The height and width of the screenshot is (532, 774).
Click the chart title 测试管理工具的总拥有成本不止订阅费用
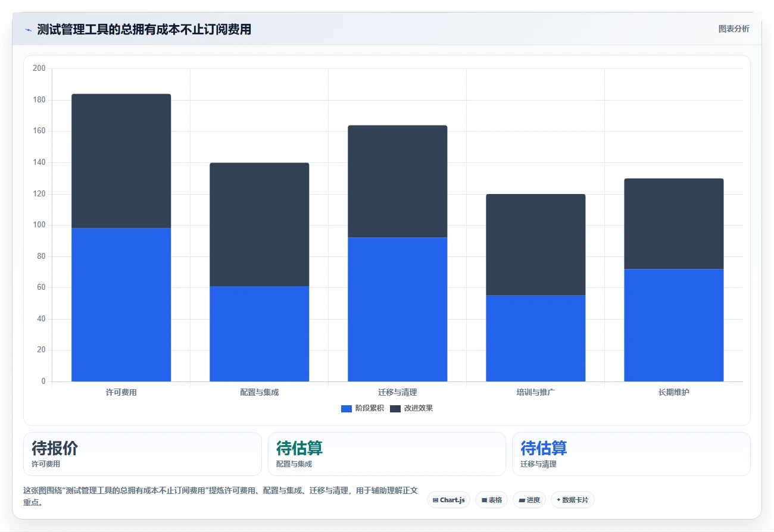coord(144,29)
